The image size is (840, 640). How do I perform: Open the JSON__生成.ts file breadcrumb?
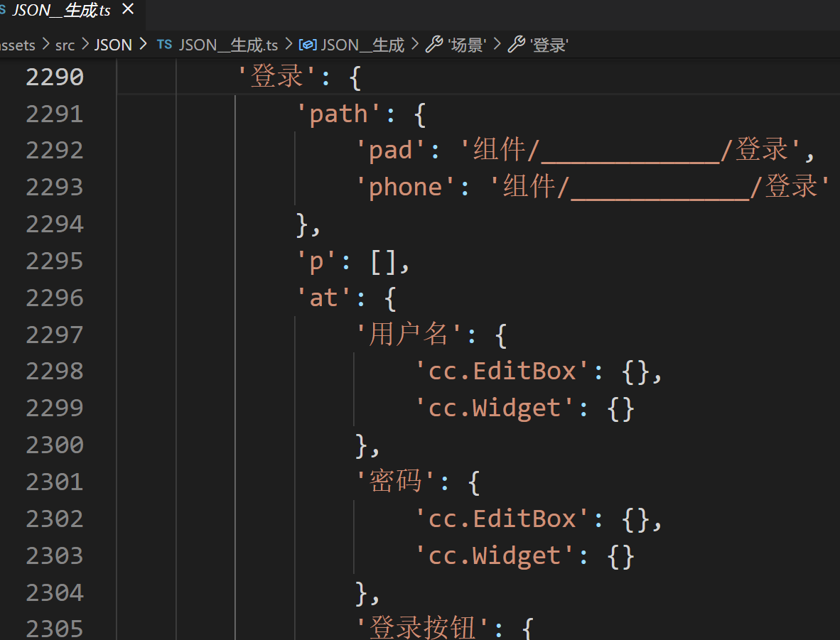pos(228,45)
